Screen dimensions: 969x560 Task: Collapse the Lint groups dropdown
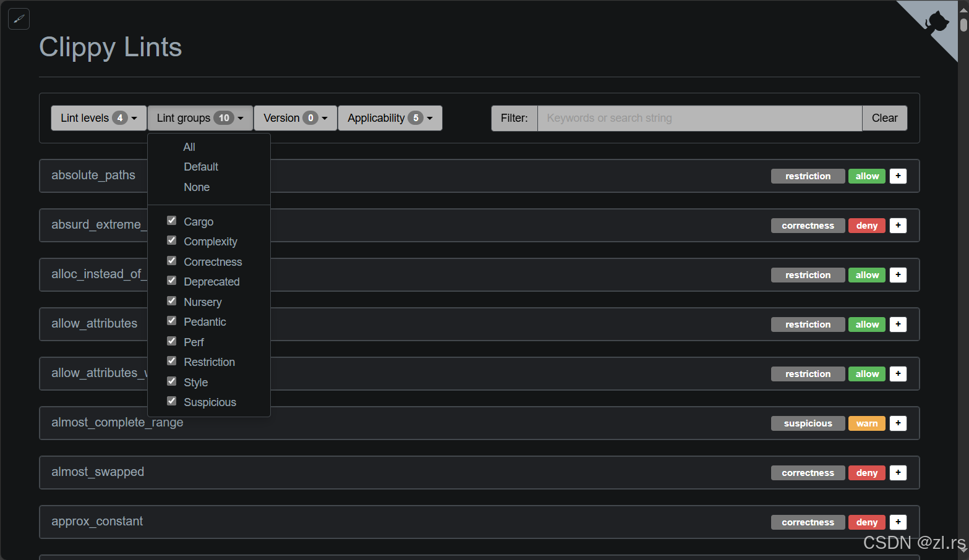click(200, 118)
